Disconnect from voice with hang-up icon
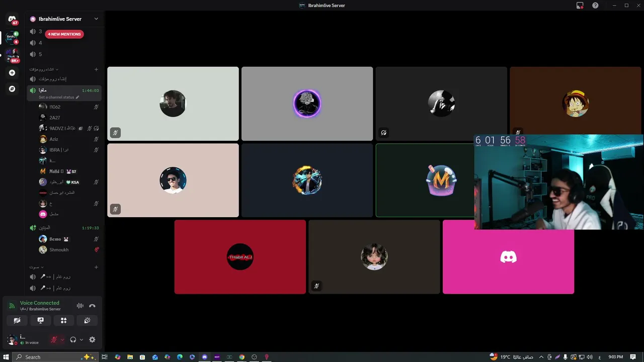The image size is (644, 362). pos(92,306)
